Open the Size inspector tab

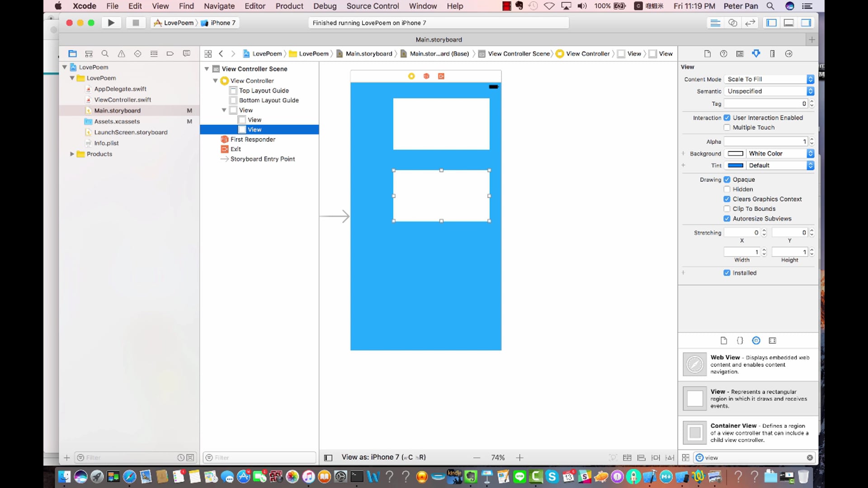click(x=772, y=54)
